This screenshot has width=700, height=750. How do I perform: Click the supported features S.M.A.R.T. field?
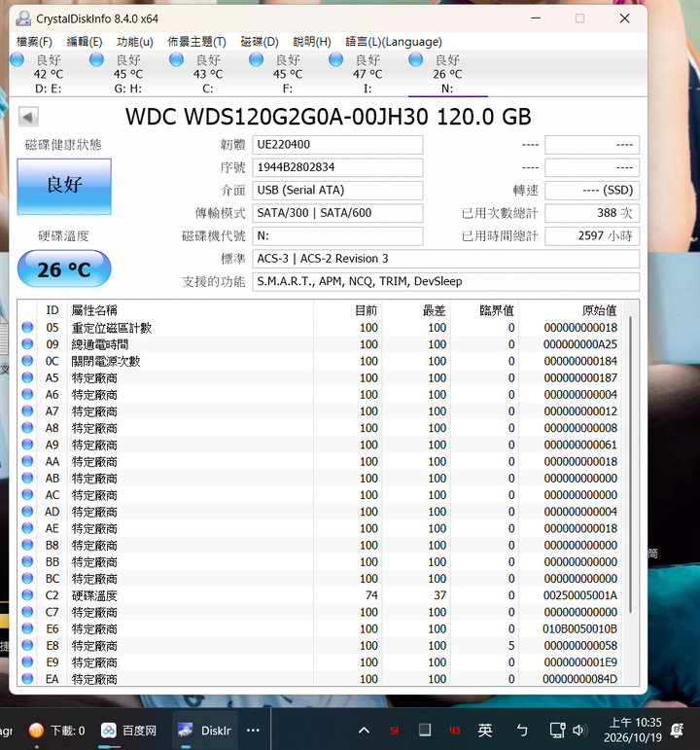coord(445,281)
